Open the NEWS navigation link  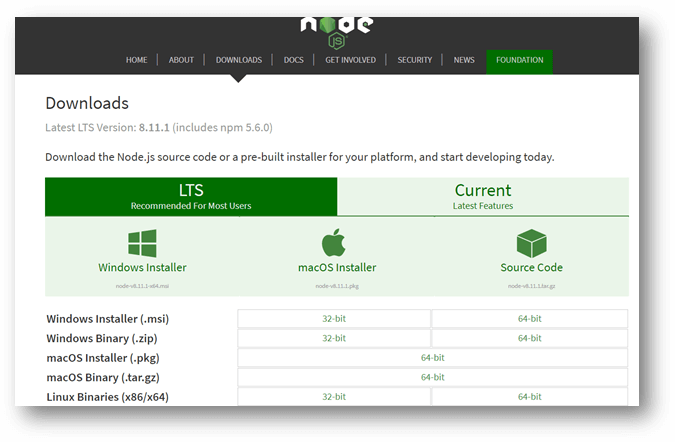[x=464, y=60]
